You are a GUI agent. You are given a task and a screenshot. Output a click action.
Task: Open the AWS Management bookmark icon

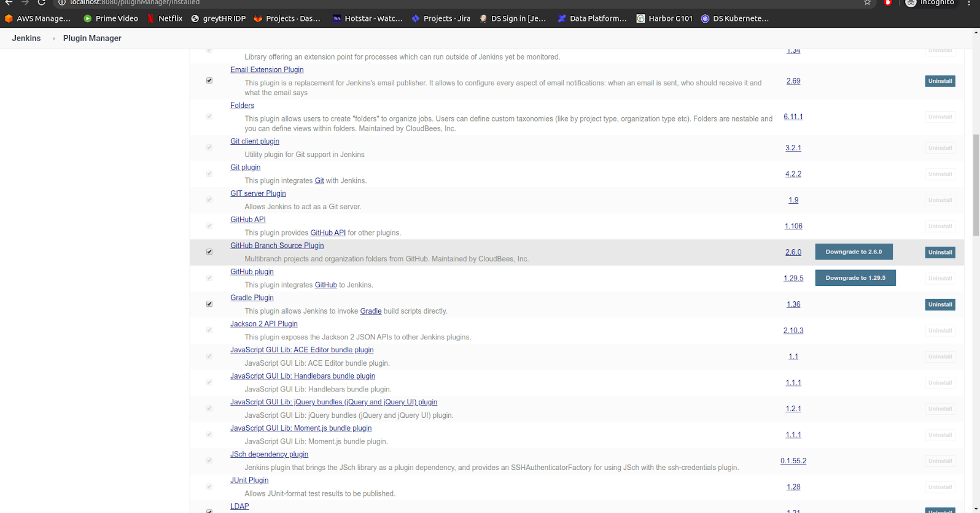[x=9, y=18]
